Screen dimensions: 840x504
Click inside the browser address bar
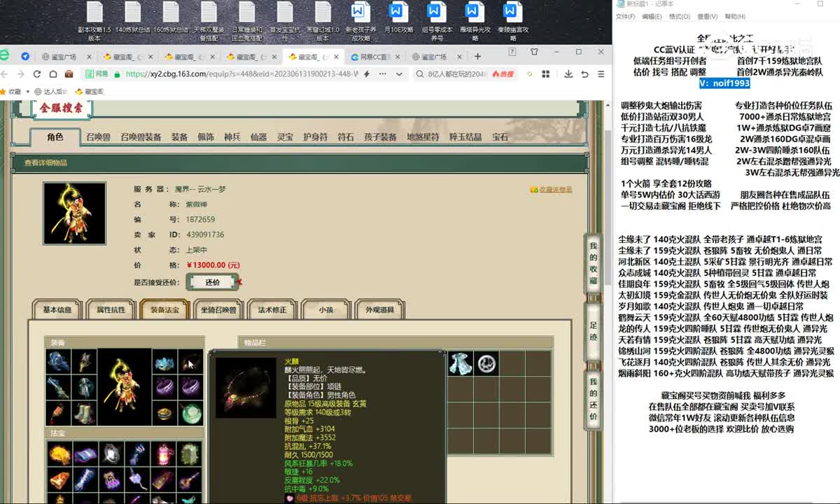tap(245, 73)
